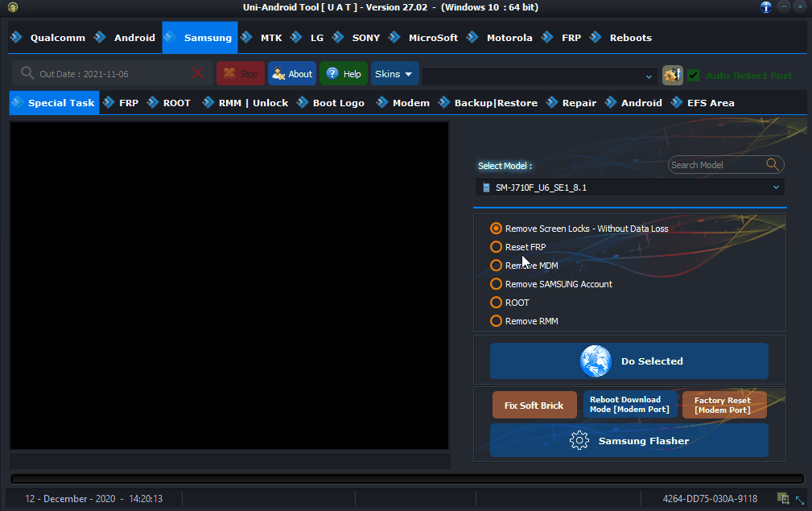The image size is (812, 511).
Task: Click the port refresh icon
Action: pyautogui.click(x=672, y=75)
